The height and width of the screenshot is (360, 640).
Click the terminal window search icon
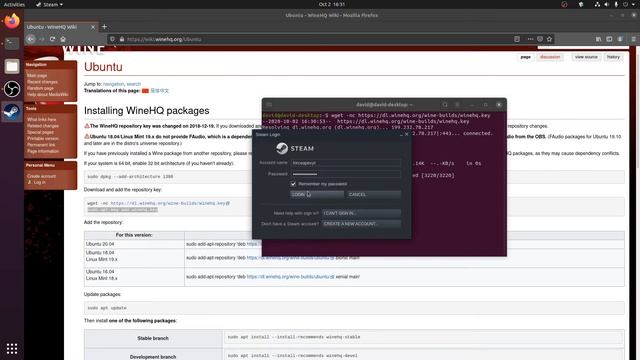click(x=445, y=105)
